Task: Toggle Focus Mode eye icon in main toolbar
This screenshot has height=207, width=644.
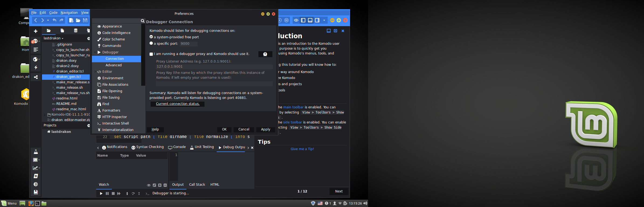Action: click(x=296, y=20)
